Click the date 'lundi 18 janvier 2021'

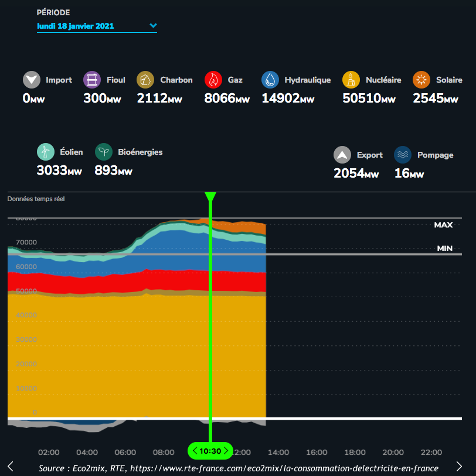[x=76, y=26]
